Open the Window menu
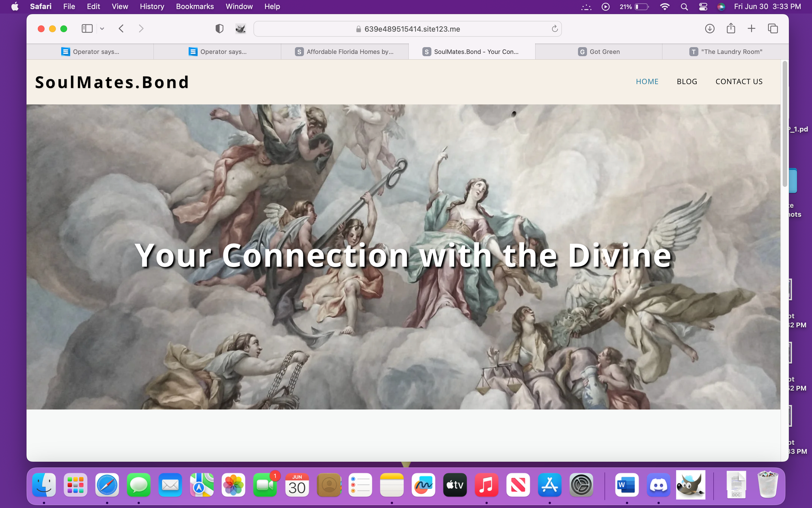The width and height of the screenshot is (812, 508). [x=239, y=7]
